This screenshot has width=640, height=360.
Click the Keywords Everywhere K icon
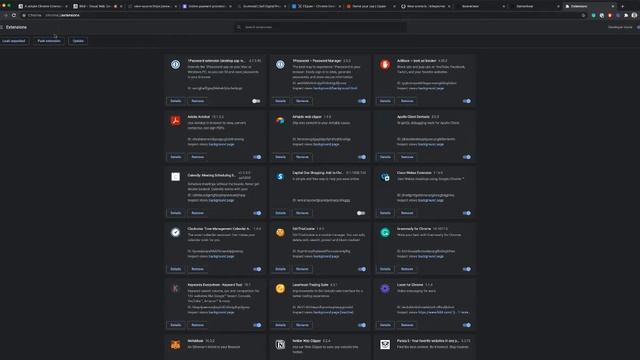176,289
